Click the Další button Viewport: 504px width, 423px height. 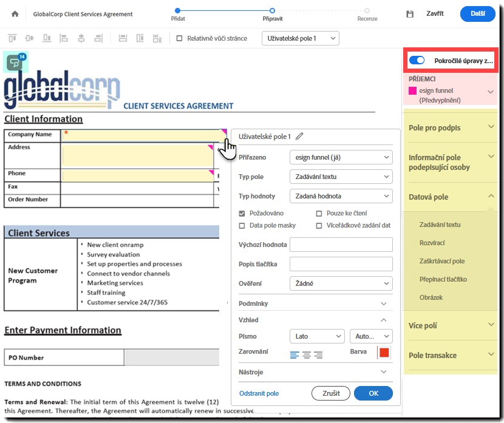point(478,14)
